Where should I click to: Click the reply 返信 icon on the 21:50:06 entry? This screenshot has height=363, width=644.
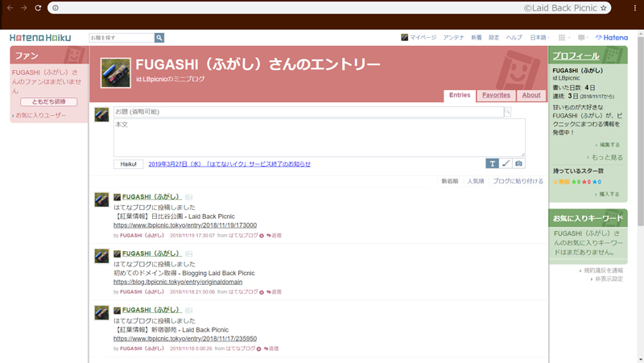point(274,292)
